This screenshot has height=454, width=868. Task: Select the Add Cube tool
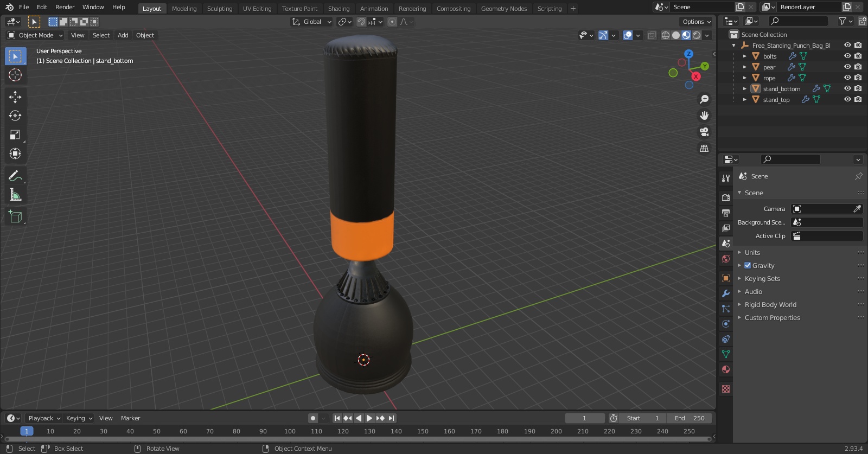(15, 217)
